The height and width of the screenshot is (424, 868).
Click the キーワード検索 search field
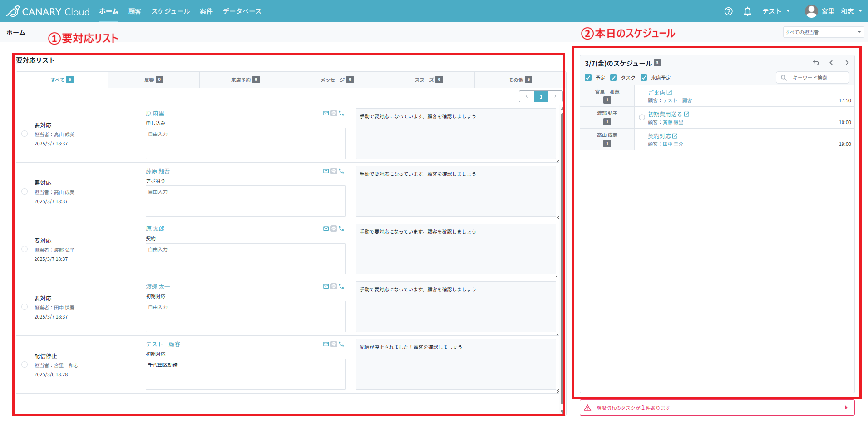(x=813, y=78)
